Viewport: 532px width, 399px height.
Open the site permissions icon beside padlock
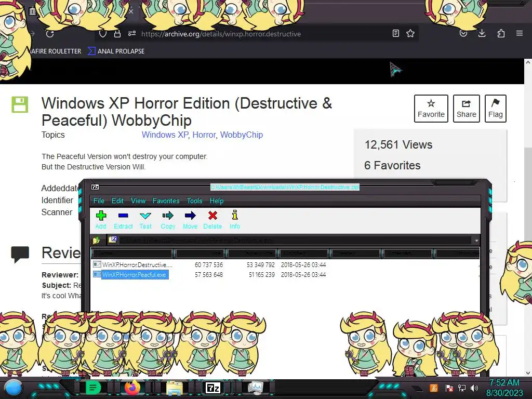[x=132, y=34]
